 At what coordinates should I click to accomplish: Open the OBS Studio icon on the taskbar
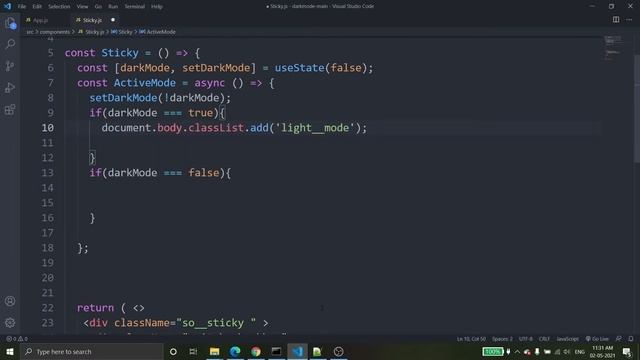[338, 351]
